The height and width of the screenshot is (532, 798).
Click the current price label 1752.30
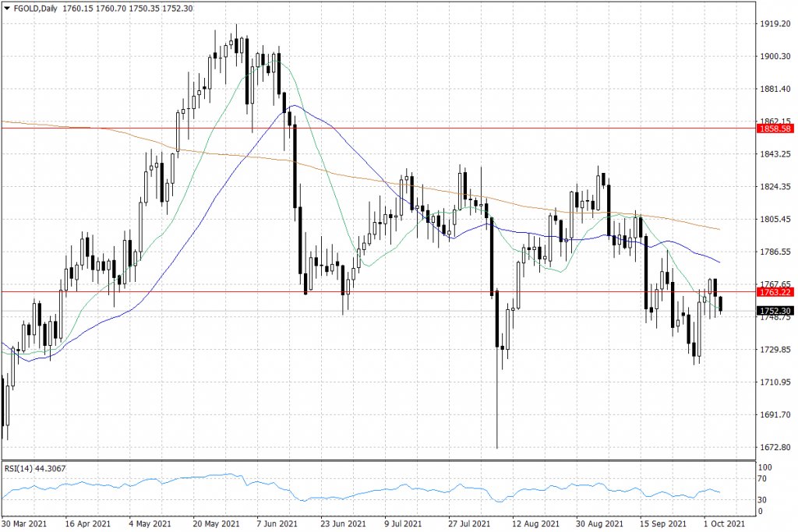point(775,311)
